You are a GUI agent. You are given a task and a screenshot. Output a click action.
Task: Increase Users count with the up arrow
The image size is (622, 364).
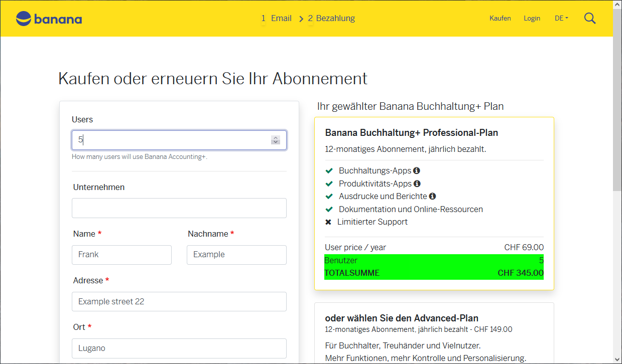tap(275, 137)
